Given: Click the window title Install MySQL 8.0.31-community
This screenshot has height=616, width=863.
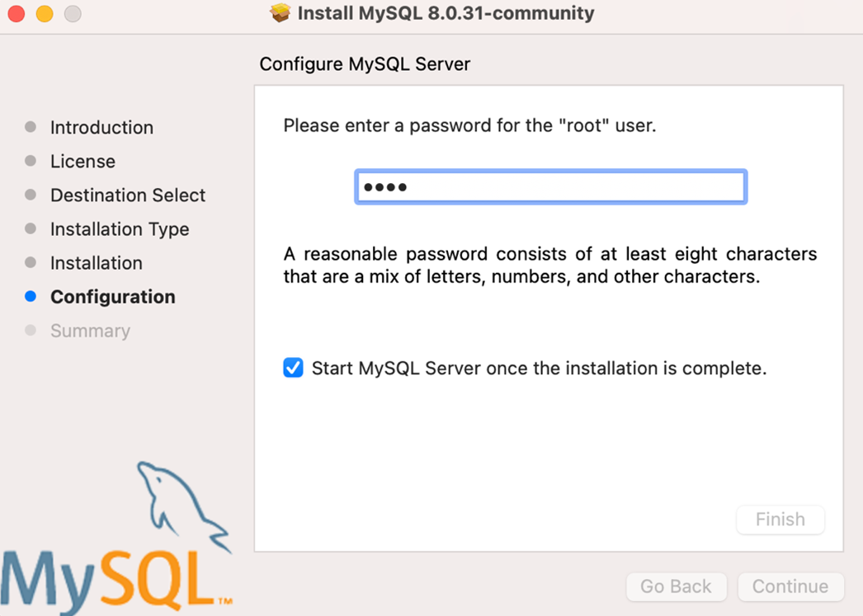Looking at the screenshot, I should coord(445,13).
